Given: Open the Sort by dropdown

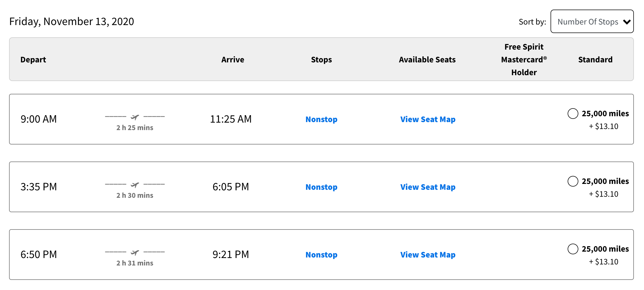Looking at the screenshot, I should [x=592, y=21].
